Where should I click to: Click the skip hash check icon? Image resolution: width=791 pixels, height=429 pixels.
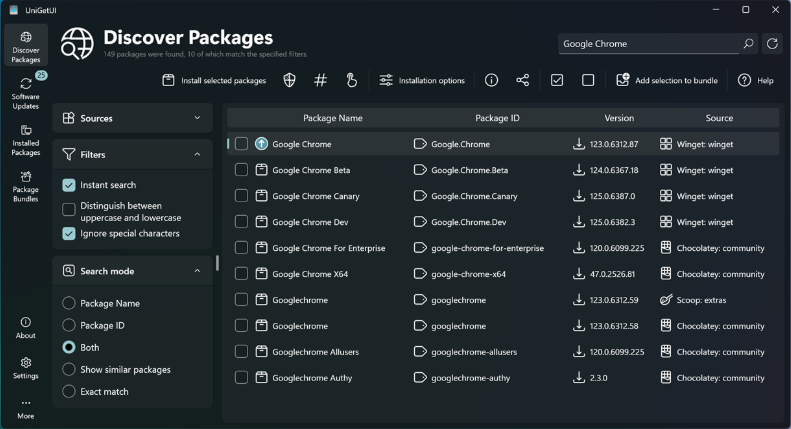[x=320, y=80]
